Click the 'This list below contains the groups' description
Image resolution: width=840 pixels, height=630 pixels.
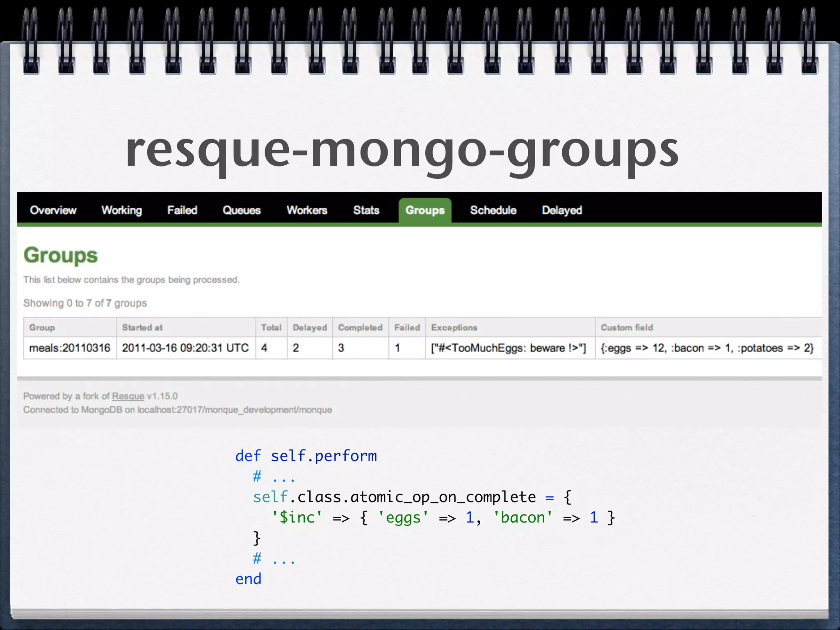[131, 280]
